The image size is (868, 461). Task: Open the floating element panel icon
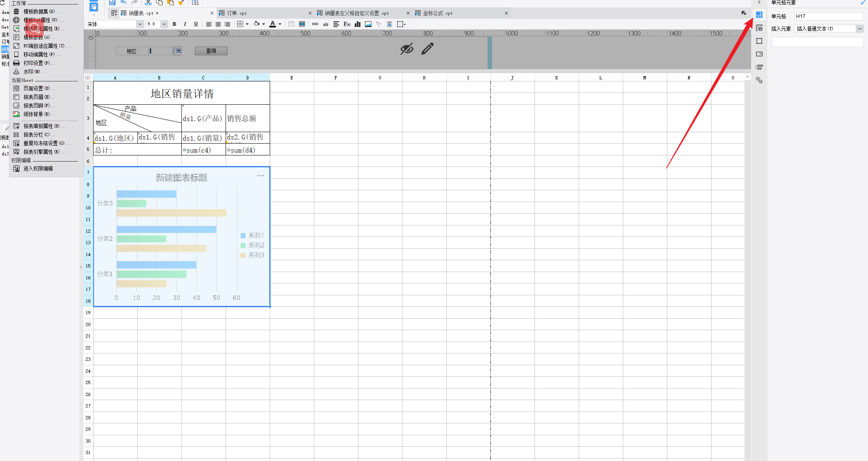point(759,41)
